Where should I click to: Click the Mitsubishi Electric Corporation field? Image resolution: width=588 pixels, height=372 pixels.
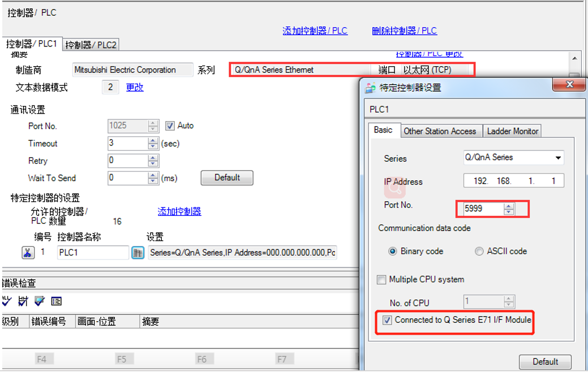(x=132, y=70)
